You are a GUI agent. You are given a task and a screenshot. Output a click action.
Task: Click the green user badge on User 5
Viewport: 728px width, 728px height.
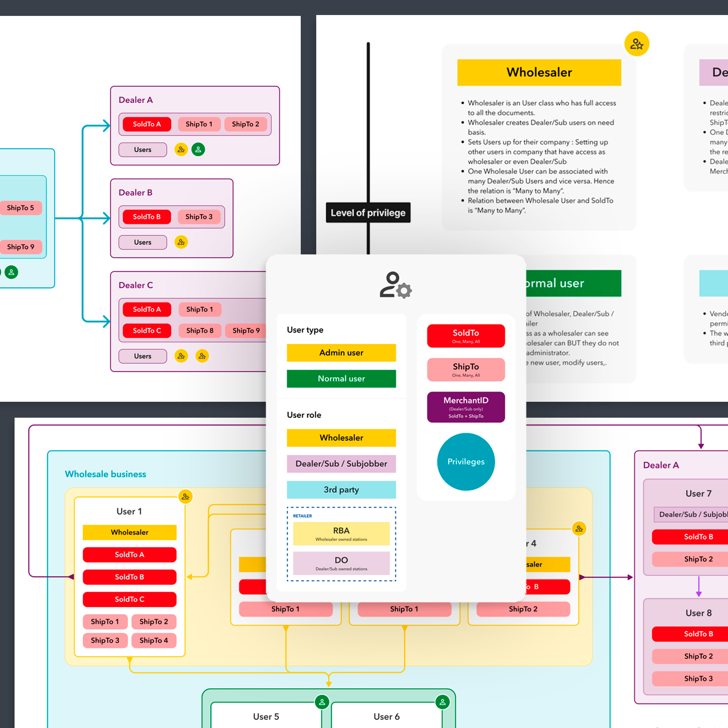coord(322,702)
